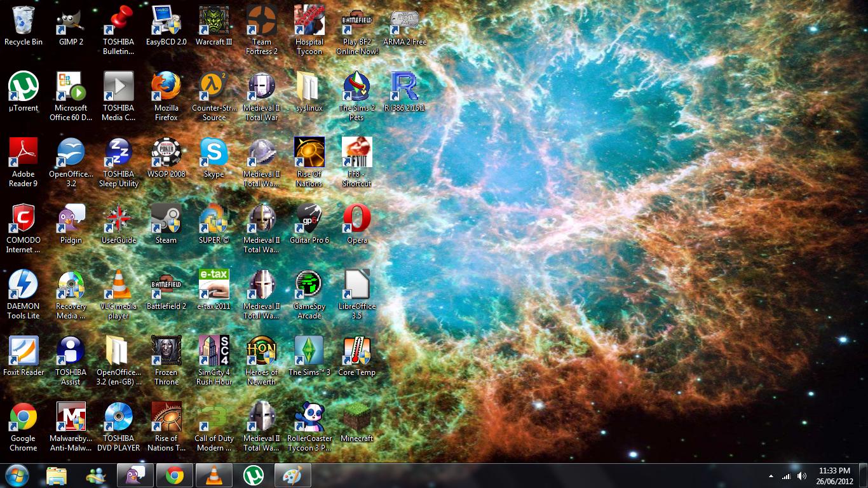Open COMODO Internet Security shortcut
This screenshot has width=868, height=488.
click(x=24, y=229)
